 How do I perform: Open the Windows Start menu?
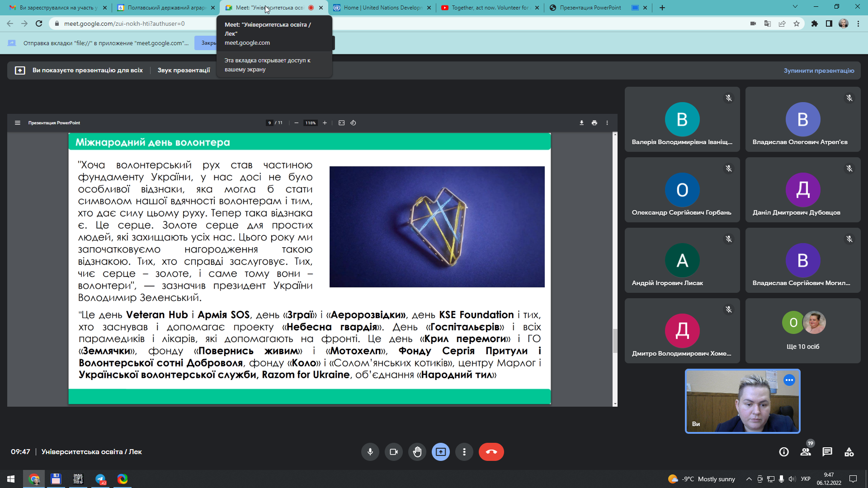pyautogui.click(x=11, y=479)
